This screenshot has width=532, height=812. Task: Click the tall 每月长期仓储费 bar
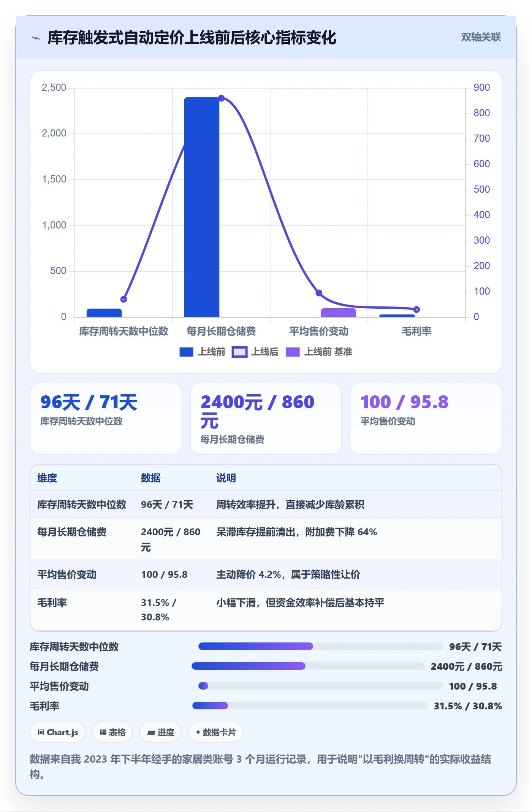click(x=202, y=207)
